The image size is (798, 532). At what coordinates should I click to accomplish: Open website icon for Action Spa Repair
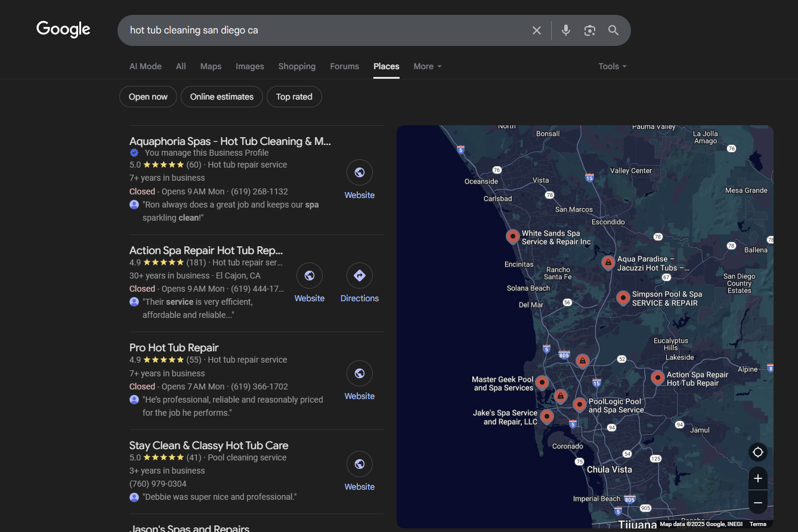pos(310,276)
